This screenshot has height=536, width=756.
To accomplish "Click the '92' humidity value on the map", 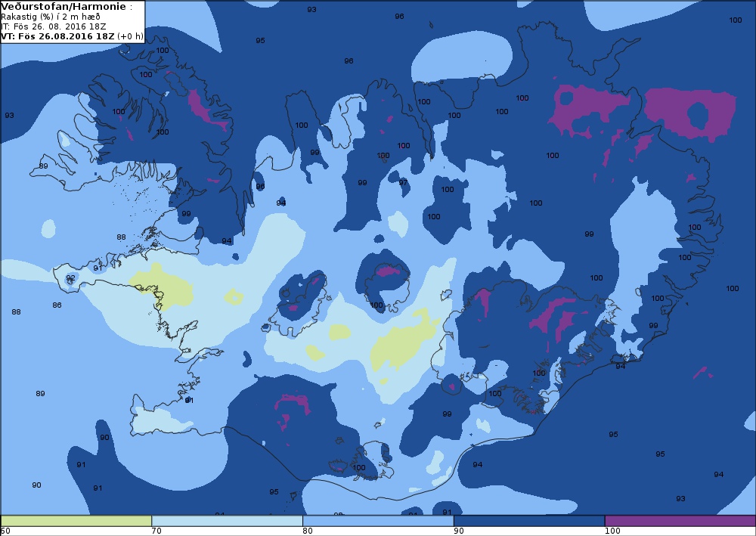I will [70, 278].
